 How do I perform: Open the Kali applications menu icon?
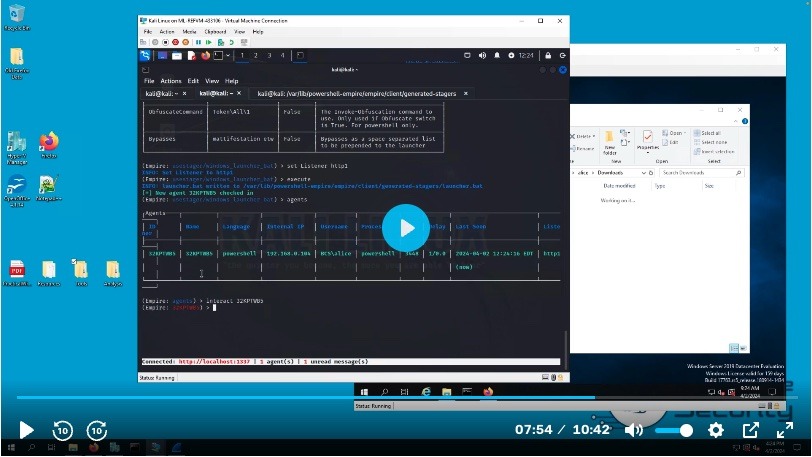pos(148,56)
